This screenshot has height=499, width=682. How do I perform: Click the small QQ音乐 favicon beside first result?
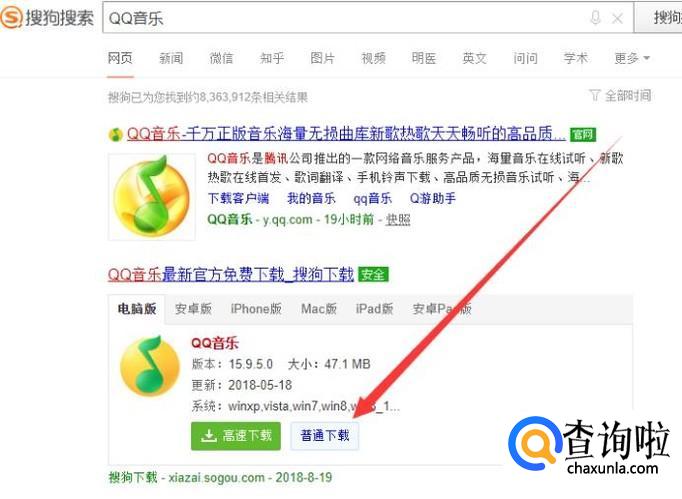pyautogui.click(x=115, y=134)
